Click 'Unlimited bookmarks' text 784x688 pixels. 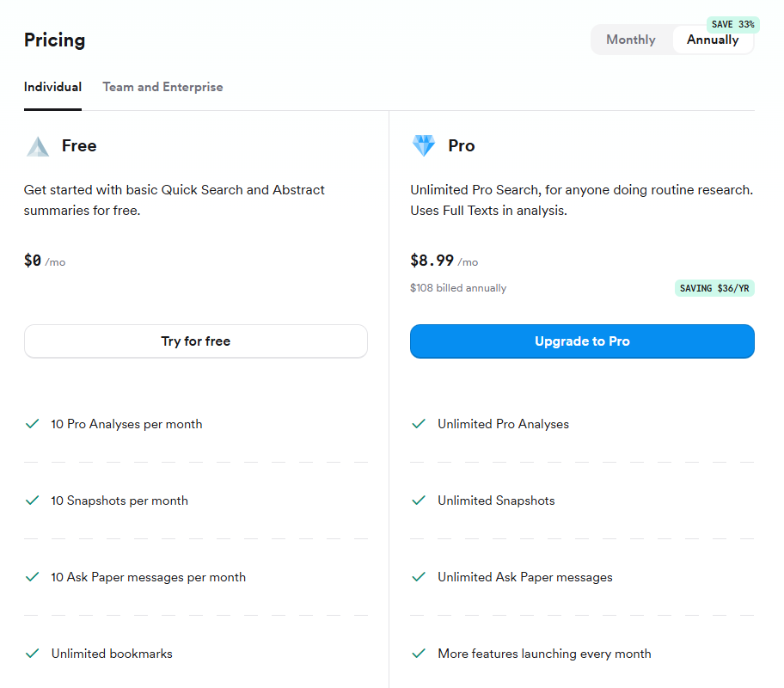(112, 654)
